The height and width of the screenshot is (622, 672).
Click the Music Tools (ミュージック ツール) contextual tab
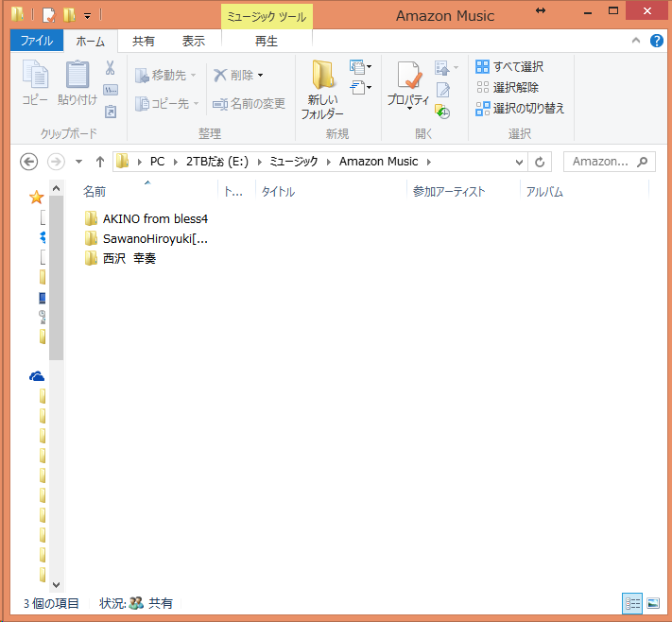[267, 17]
